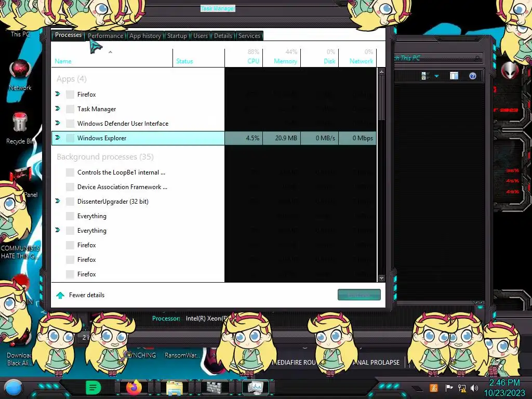Click the process list scrollbar thumb
This screenshot has width=532, height=399.
click(382, 98)
